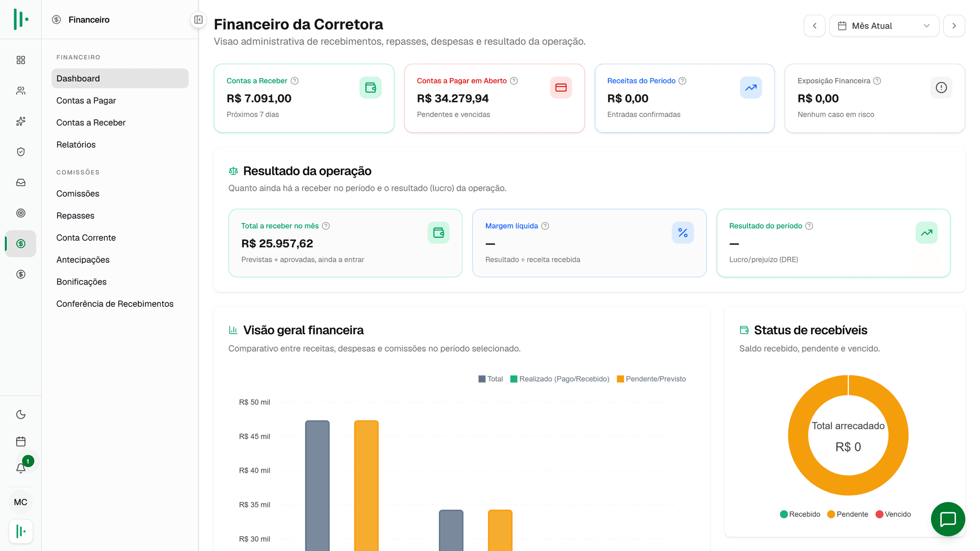Open Conferência de Recebimentos menu item
The width and height of the screenshot is (980, 551).
point(120,304)
